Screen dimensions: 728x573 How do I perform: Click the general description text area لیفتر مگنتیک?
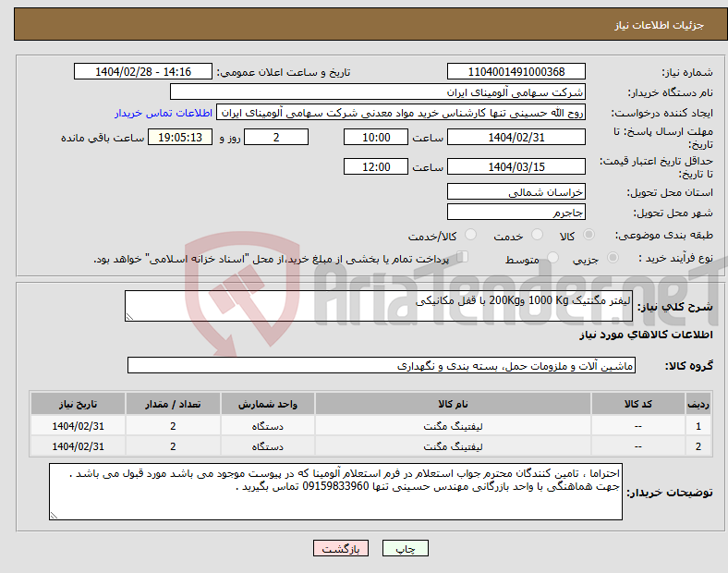379,306
